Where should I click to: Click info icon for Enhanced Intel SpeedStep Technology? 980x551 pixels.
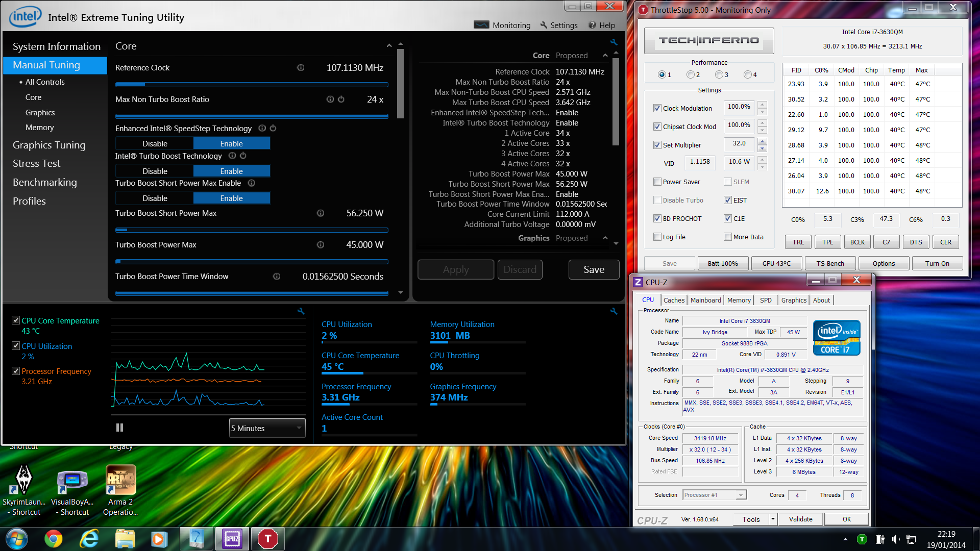click(x=262, y=128)
